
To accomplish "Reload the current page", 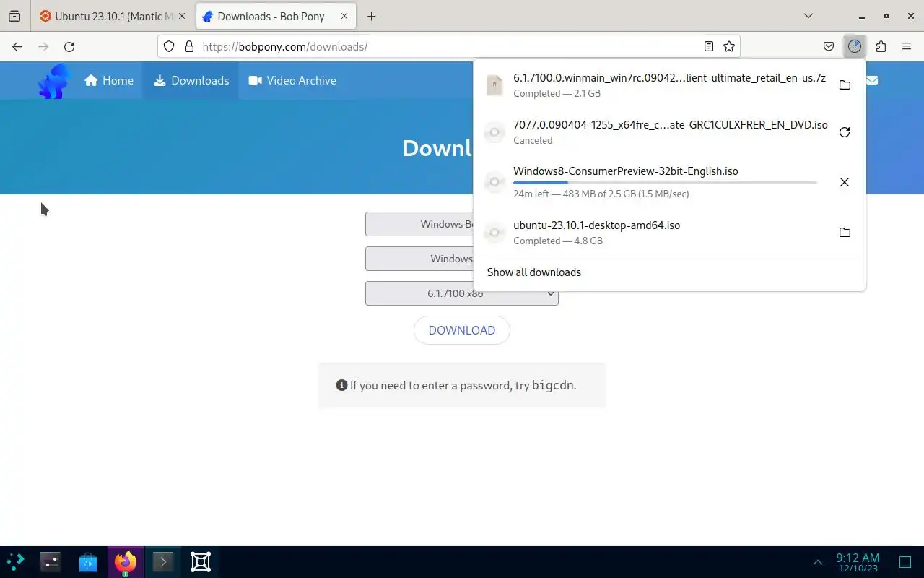I will (x=69, y=46).
